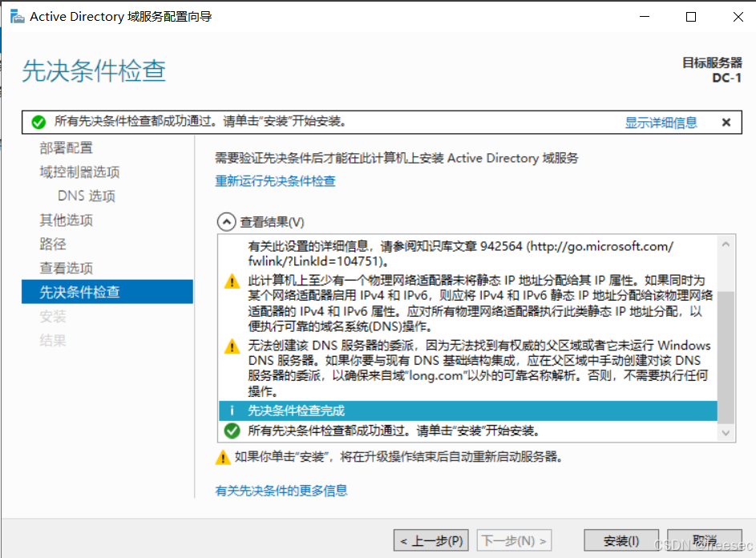The image size is (756, 558).
Task: Minimize the wizard window
Action: click(x=645, y=17)
